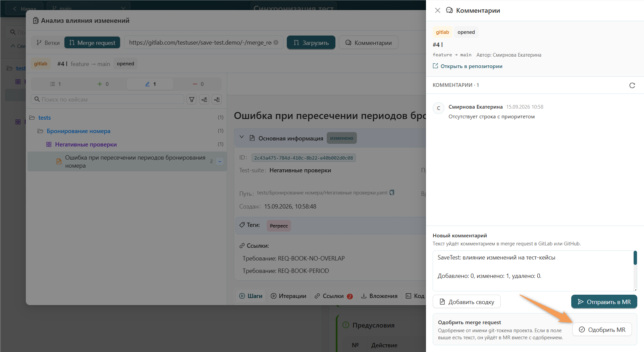Select Ошибка при пересечении периодов case row
This screenshot has height=352, width=644.
coord(127,161)
